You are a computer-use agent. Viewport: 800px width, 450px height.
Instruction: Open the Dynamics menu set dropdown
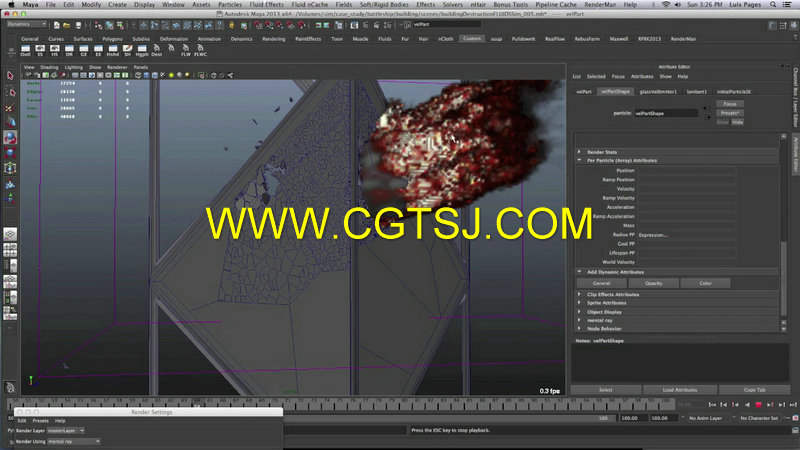coord(27,24)
